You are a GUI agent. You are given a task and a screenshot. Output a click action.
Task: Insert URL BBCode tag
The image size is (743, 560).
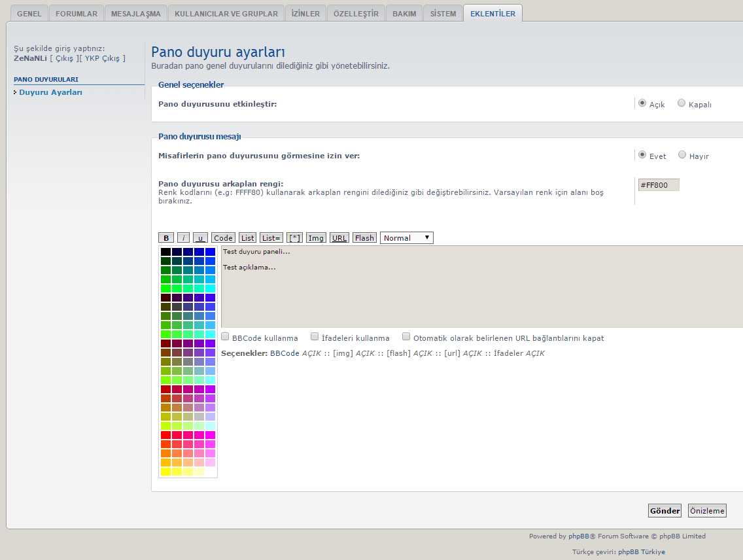[x=339, y=238]
